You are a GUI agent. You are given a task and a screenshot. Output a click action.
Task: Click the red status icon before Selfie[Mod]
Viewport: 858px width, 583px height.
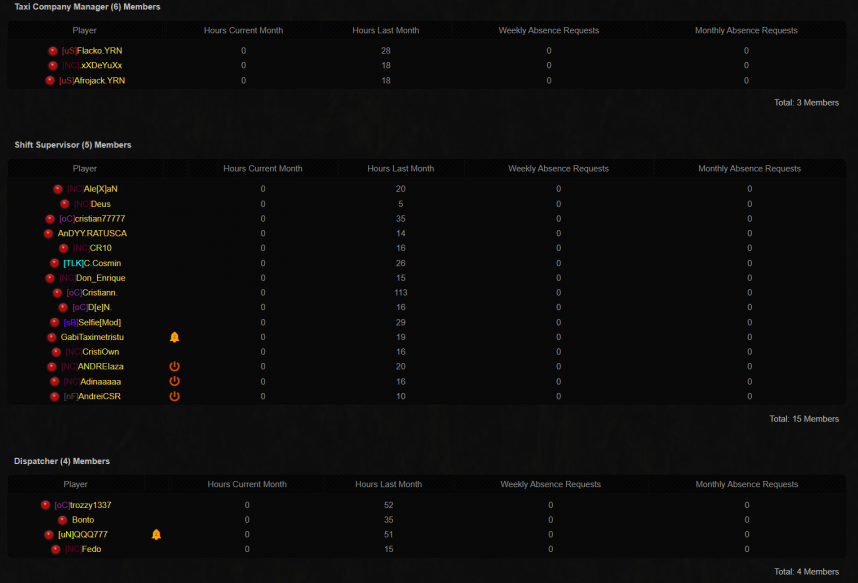click(x=54, y=322)
